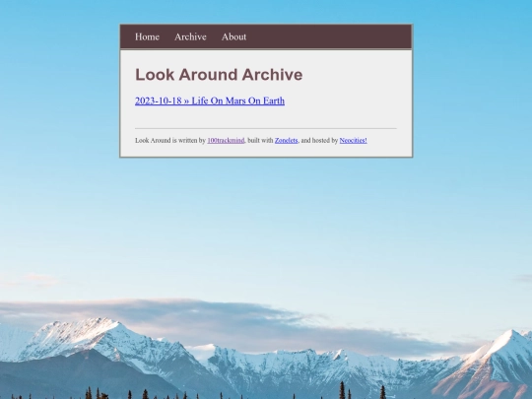Screen dimensions: 532x399
Task: Click the Look Around Archive heading
Action: (x=219, y=75)
